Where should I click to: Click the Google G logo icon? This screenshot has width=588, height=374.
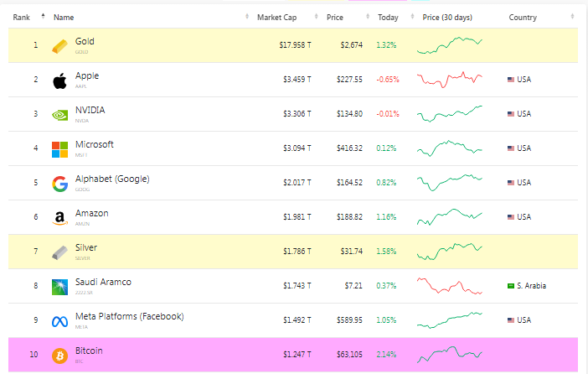[x=59, y=184]
